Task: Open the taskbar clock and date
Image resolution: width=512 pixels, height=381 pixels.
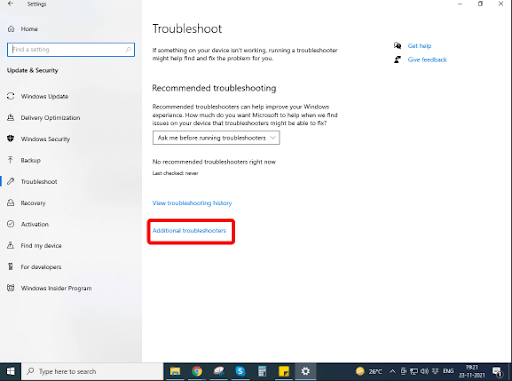Action: click(472, 371)
